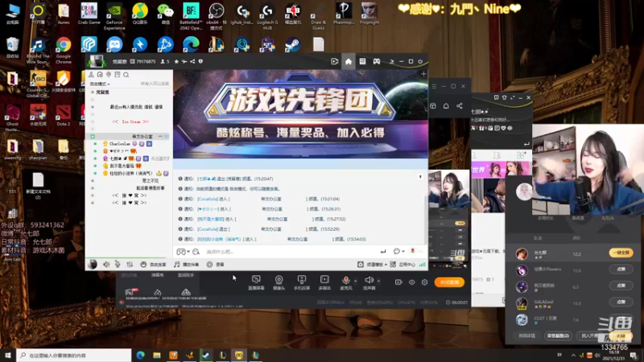Click the search icon in YY channel panel

(x=126, y=75)
